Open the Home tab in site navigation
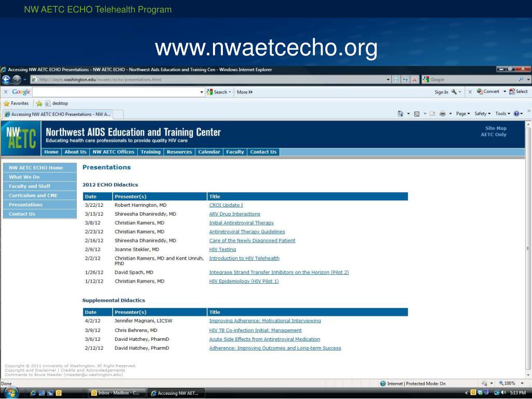 pos(51,152)
